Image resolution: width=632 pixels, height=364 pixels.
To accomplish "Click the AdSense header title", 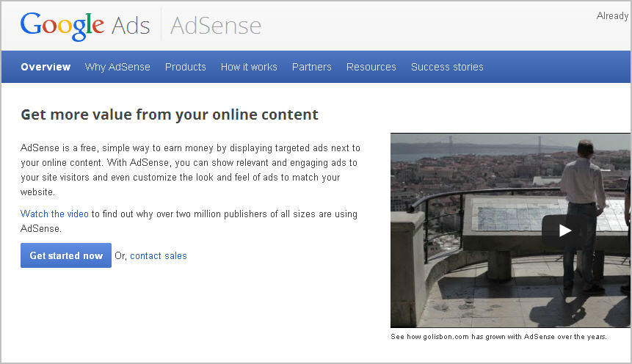I will pyautogui.click(x=216, y=26).
